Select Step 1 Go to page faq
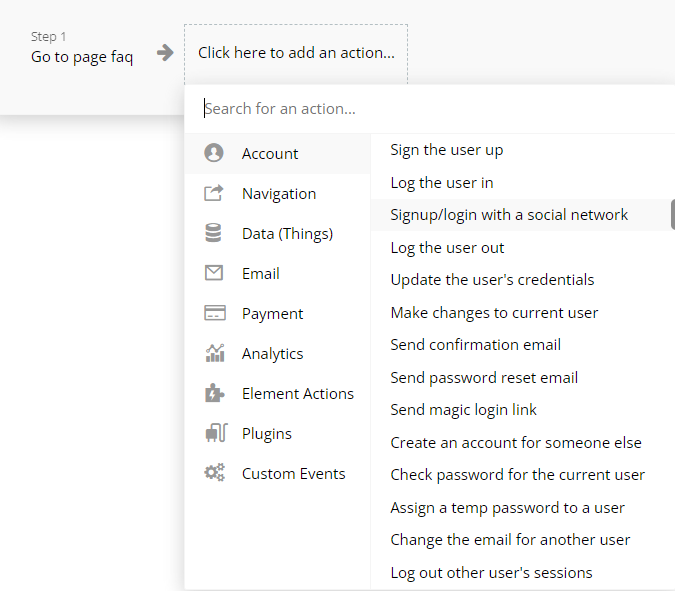 click(82, 49)
